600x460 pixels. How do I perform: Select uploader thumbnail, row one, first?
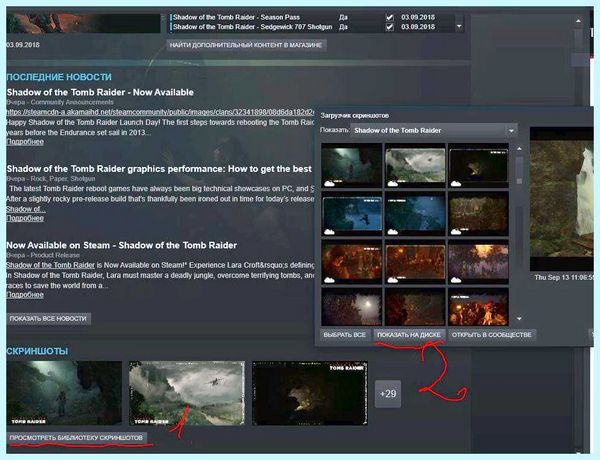pos(352,165)
